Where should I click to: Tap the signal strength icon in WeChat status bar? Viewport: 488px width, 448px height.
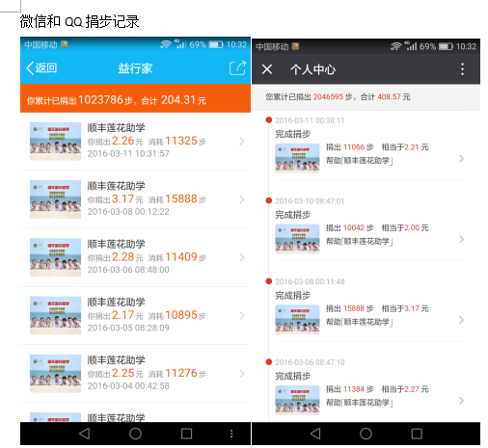point(410,46)
